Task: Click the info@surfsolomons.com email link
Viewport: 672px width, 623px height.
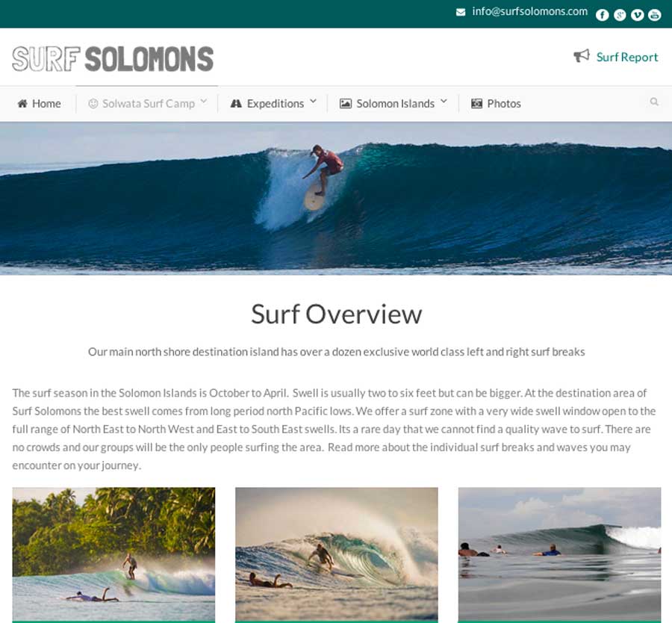Action: [529, 11]
